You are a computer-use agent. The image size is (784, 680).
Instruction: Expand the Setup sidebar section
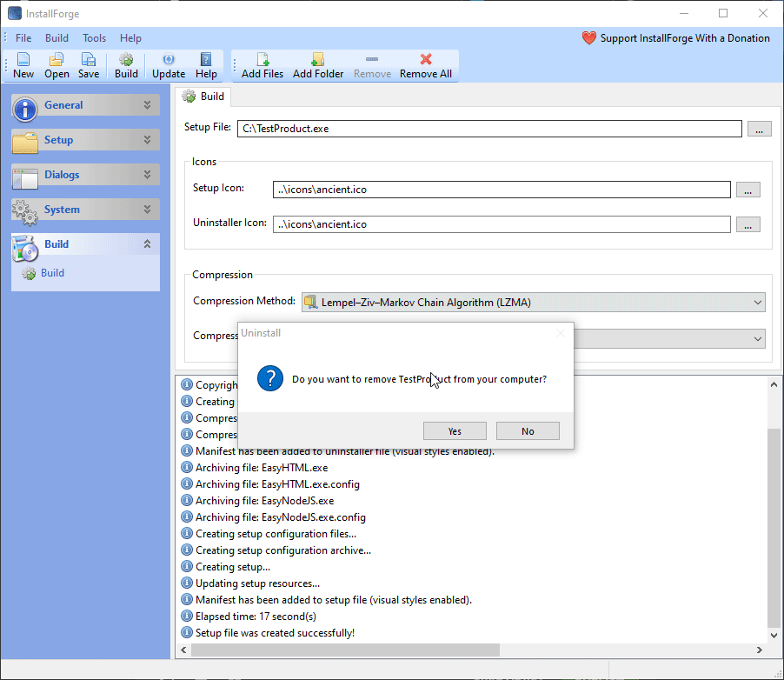[147, 140]
